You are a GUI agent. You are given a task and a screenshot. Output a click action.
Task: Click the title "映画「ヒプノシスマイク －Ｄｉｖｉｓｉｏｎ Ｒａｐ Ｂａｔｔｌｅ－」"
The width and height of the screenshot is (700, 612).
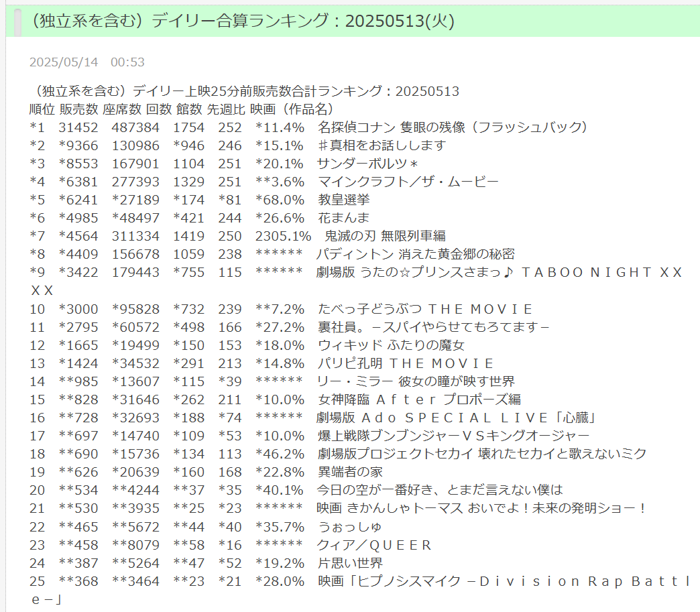504,581
